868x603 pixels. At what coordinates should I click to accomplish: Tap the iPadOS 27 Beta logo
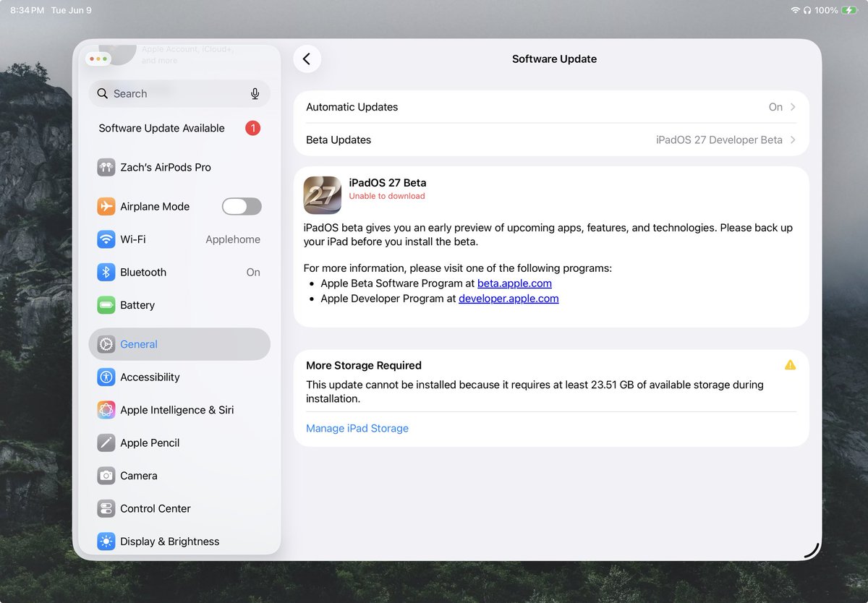[323, 195]
